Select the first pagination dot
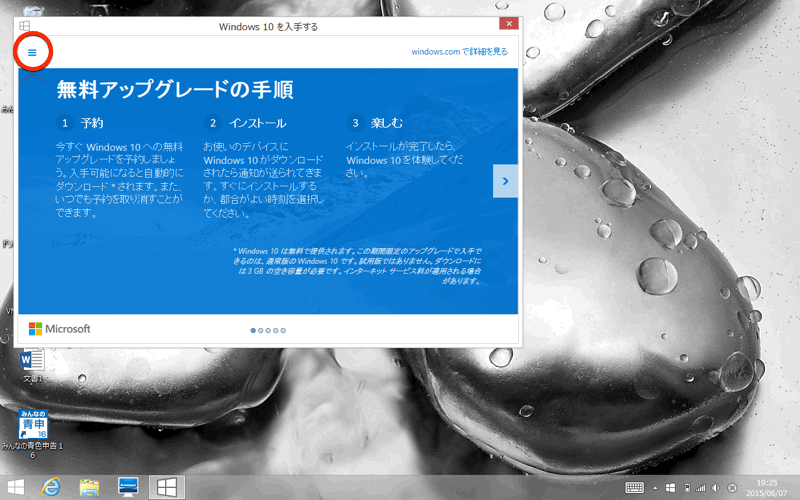Viewport: 800px width, 500px height. [x=251, y=329]
